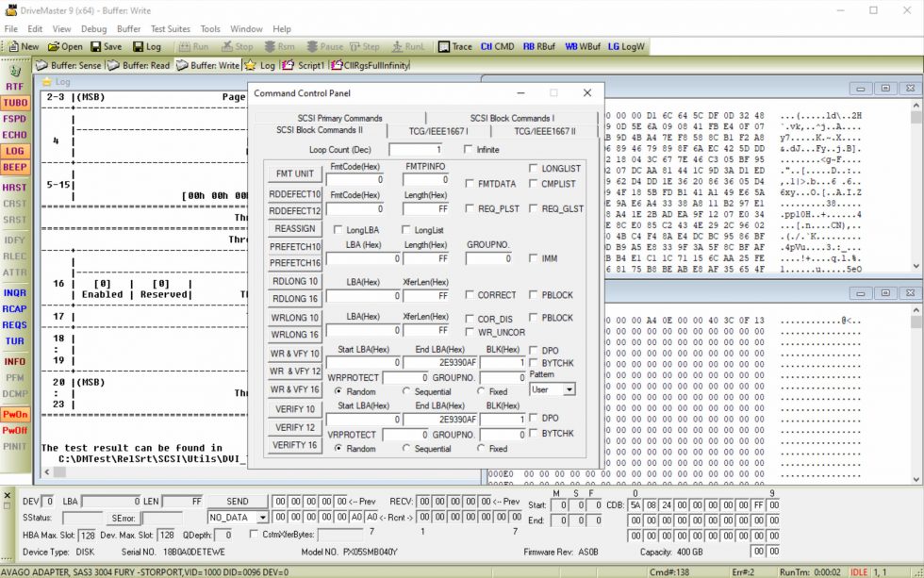Open the Pattern User dropdown
Image resolution: width=924 pixels, height=578 pixels.
click(x=554, y=389)
